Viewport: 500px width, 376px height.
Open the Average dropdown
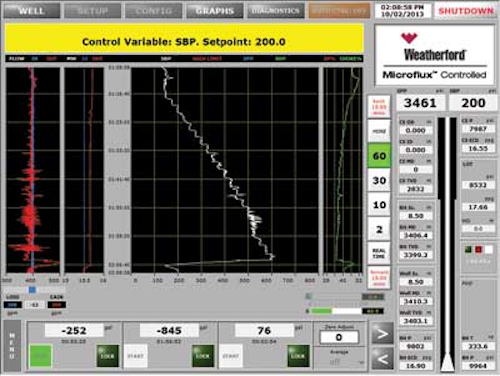pos(339,362)
